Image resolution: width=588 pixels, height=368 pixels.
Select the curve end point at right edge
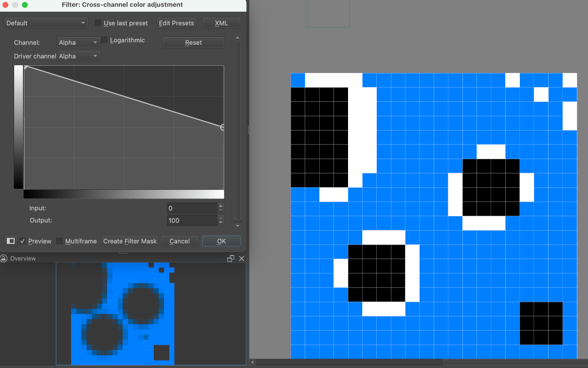(222, 127)
